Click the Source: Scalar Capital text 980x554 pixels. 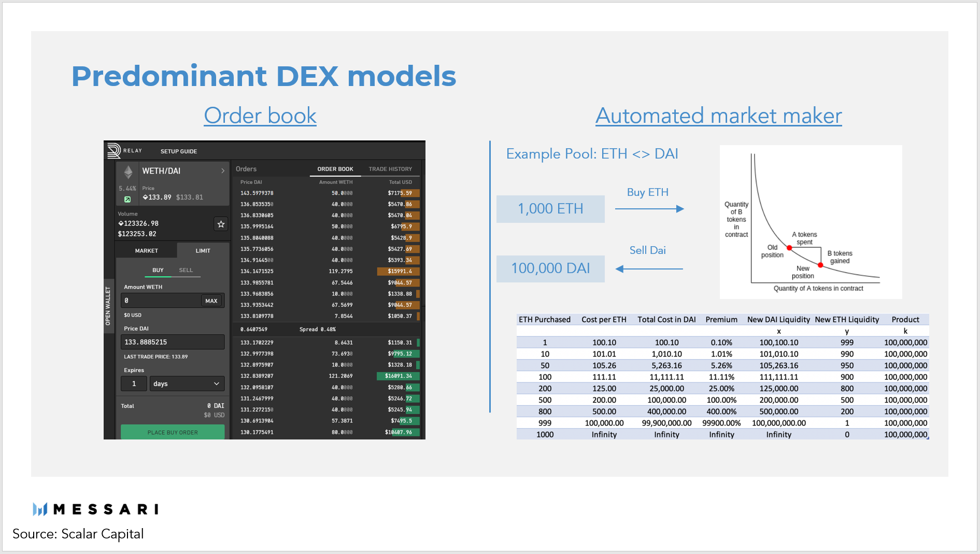[x=78, y=534]
